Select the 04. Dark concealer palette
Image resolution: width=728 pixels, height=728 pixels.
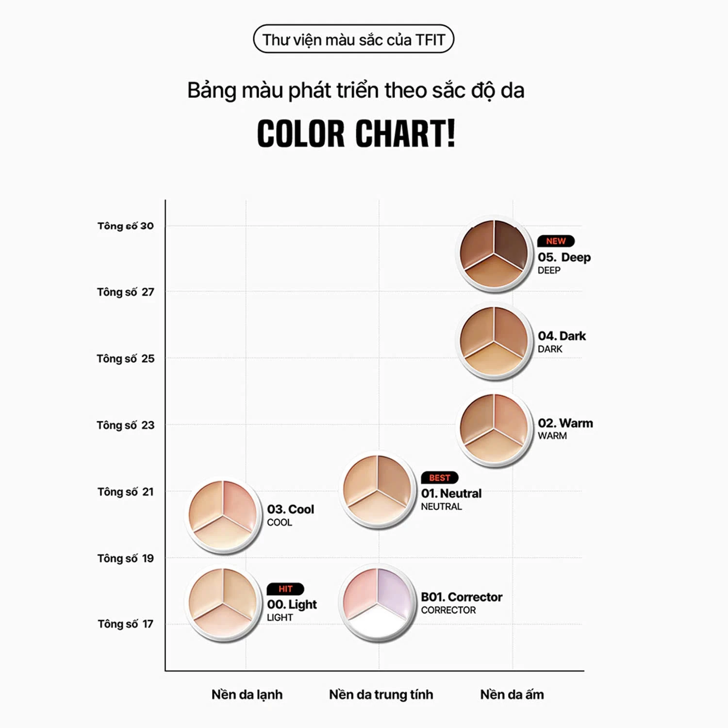494,341
